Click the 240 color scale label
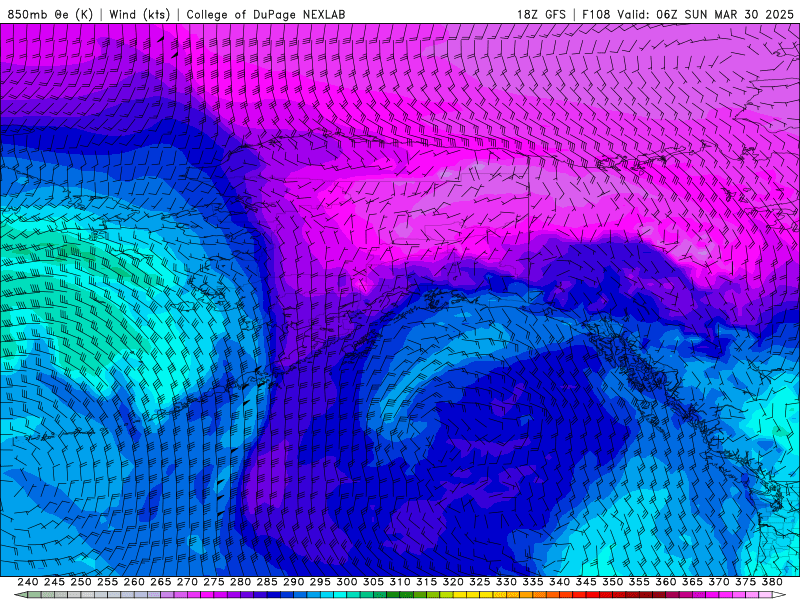Viewport: 800px width, 600px height. [28, 582]
